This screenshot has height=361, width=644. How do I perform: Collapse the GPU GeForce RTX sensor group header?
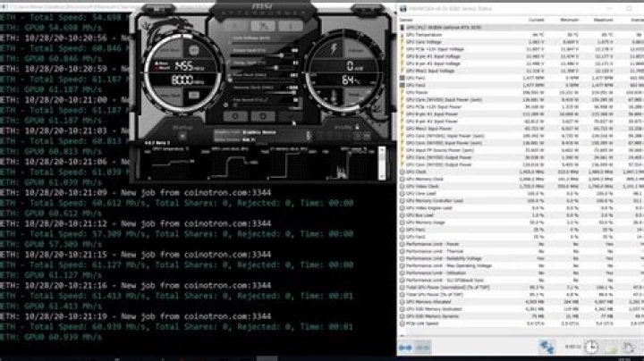521,28
